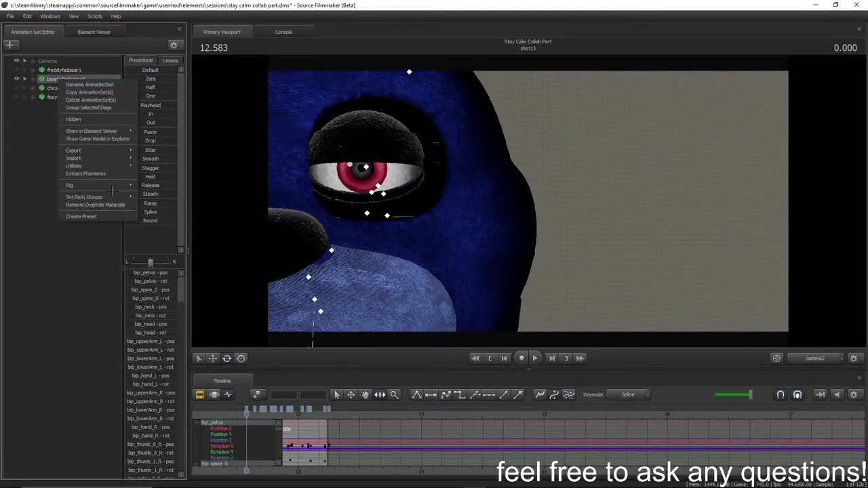Toggle the Hidden option in context menu
868x488 pixels.
pyautogui.click(x=73, y=119)
